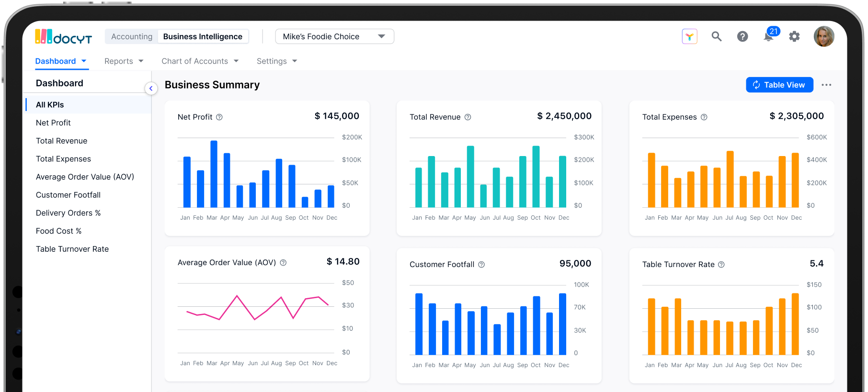This screenshot has width=868, height=392.
Task: Click the December bar in Table Turnover chart
Action: (x=795, y=324)
